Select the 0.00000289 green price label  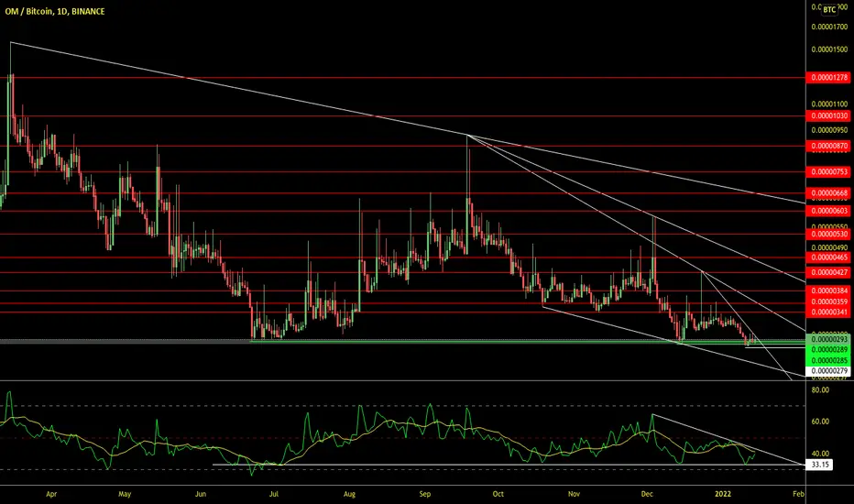click(x=827, y=350)
